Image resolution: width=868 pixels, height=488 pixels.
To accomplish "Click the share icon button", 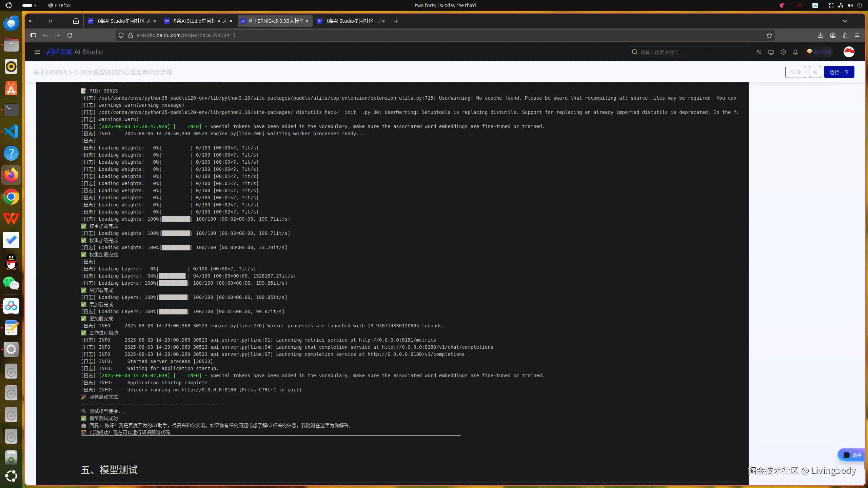I will point(815,72).
